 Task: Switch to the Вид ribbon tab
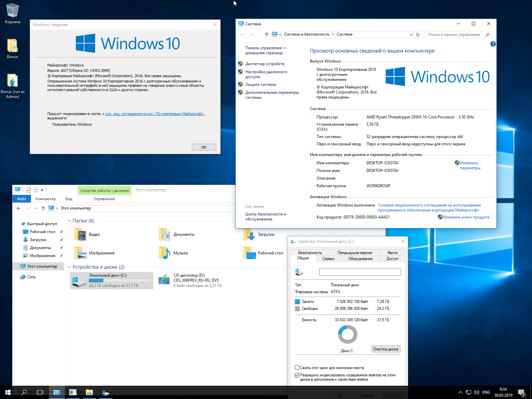point(69,199)
